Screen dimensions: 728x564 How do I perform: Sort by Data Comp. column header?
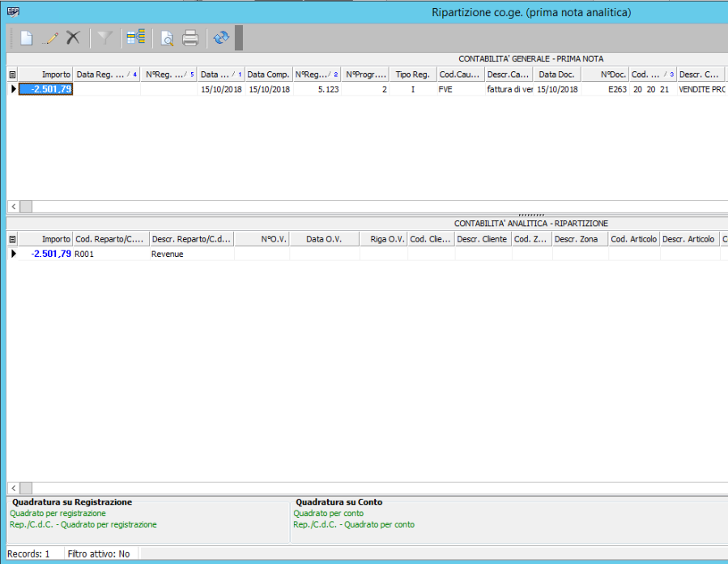[x=268, y=75]
